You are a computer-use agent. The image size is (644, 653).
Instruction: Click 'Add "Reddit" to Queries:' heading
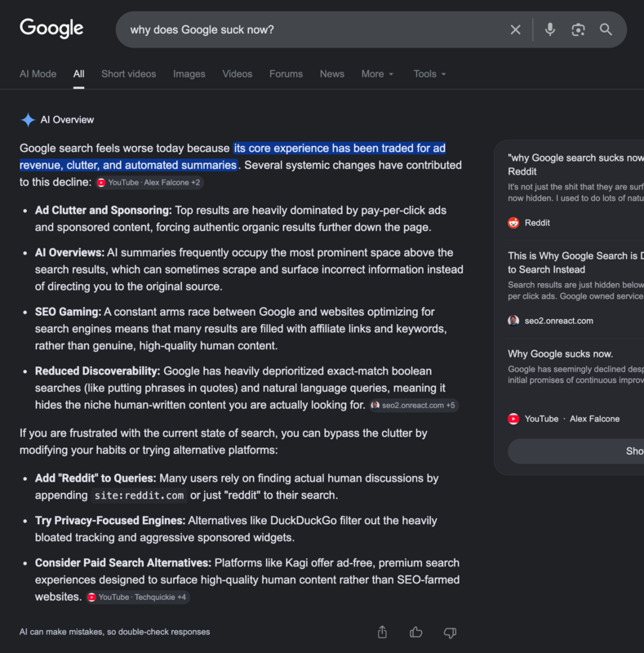click(x=95, y=478)
